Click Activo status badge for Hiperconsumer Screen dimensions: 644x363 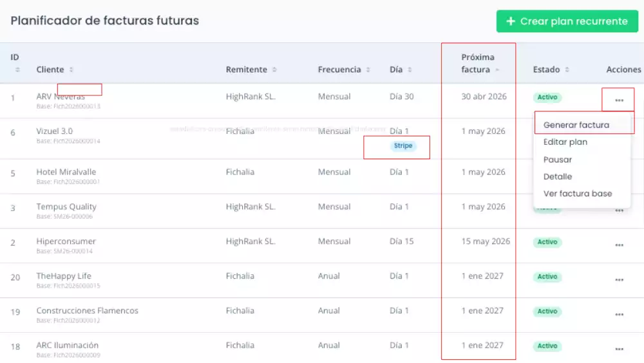[547, 242]
